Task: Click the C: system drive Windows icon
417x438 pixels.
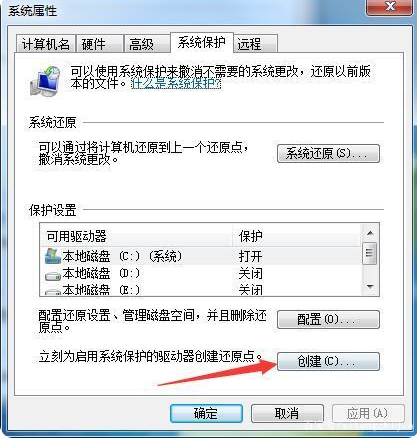Action: (53, 256)
